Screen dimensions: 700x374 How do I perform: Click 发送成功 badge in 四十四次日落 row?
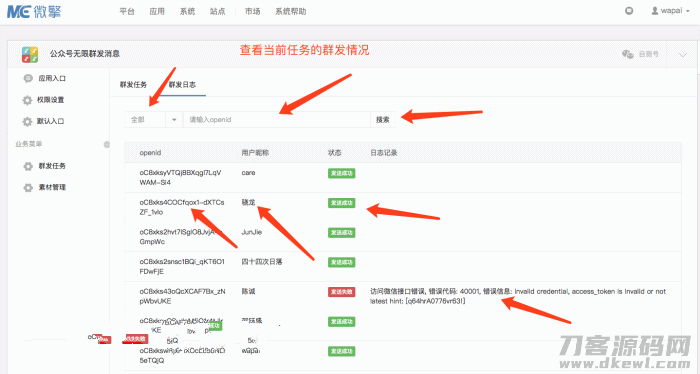pos(342,262)
